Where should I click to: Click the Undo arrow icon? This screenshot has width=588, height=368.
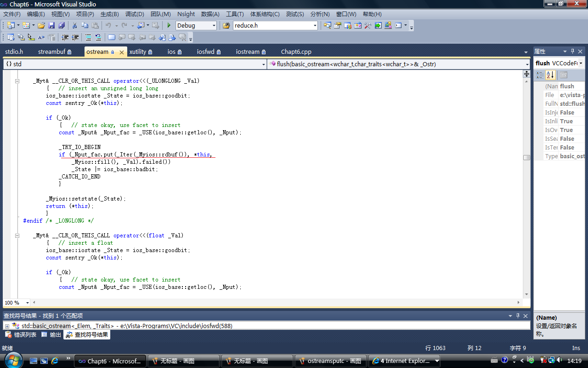(x=108, y=25)
